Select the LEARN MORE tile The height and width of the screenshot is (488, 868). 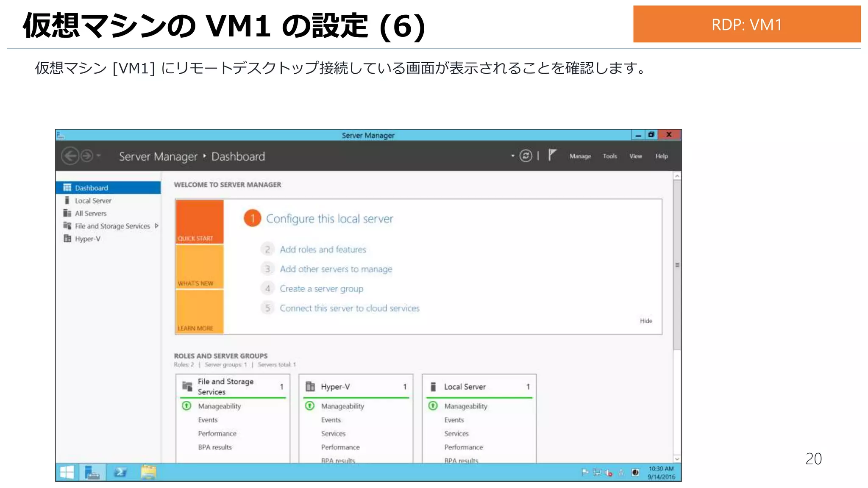pyautogui.click(x=200, y=312)
